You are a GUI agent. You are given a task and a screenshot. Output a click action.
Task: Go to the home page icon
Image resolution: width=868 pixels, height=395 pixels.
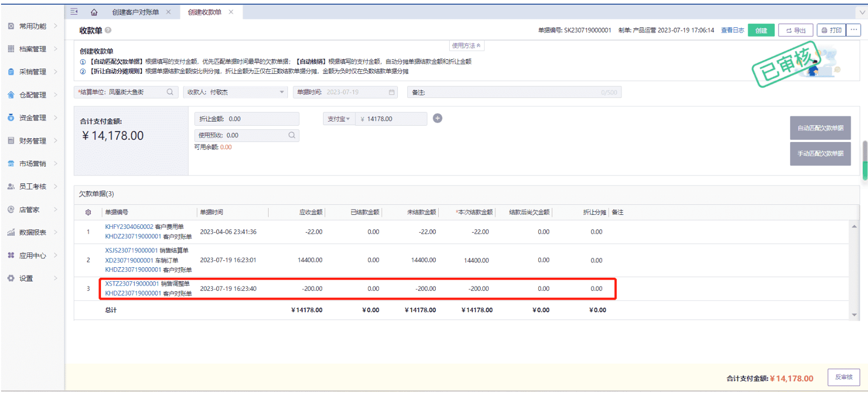pos(94,12)
